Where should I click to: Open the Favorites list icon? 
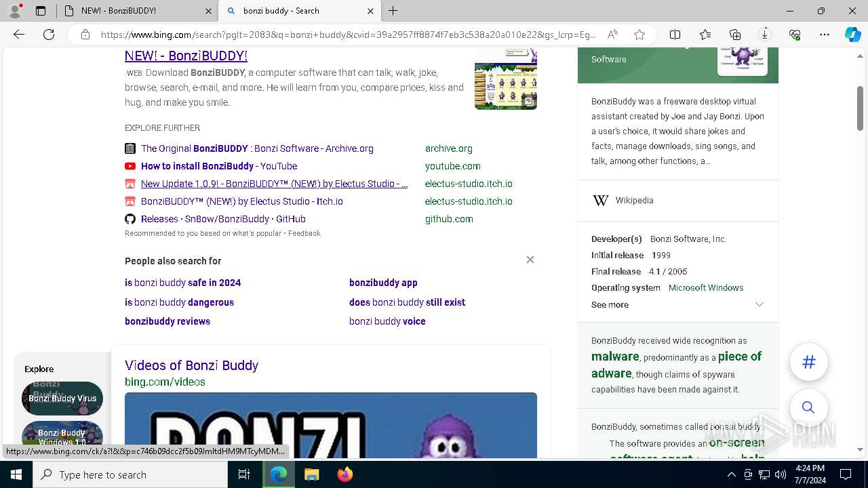coord(705,35)
